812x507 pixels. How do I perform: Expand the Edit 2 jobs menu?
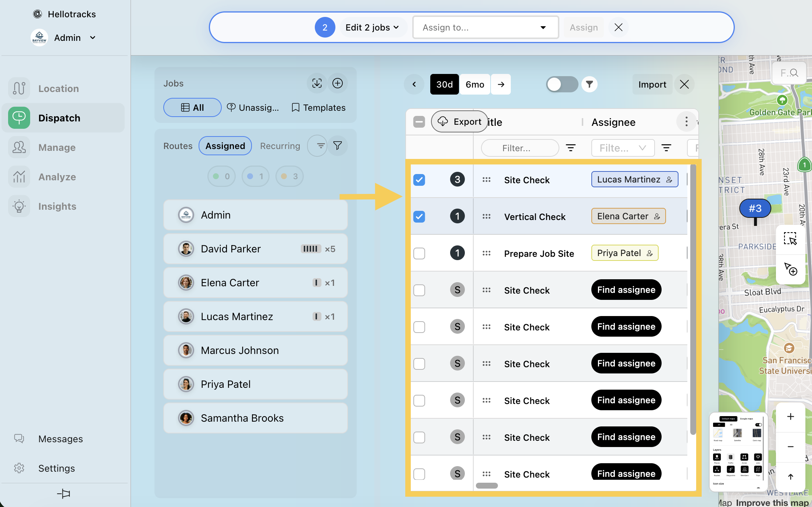point(372,28)
